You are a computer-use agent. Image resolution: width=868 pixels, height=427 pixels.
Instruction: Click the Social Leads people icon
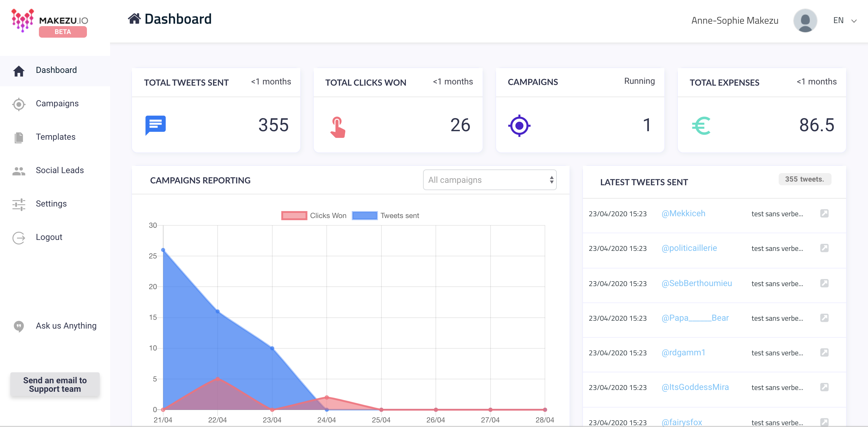19,171
